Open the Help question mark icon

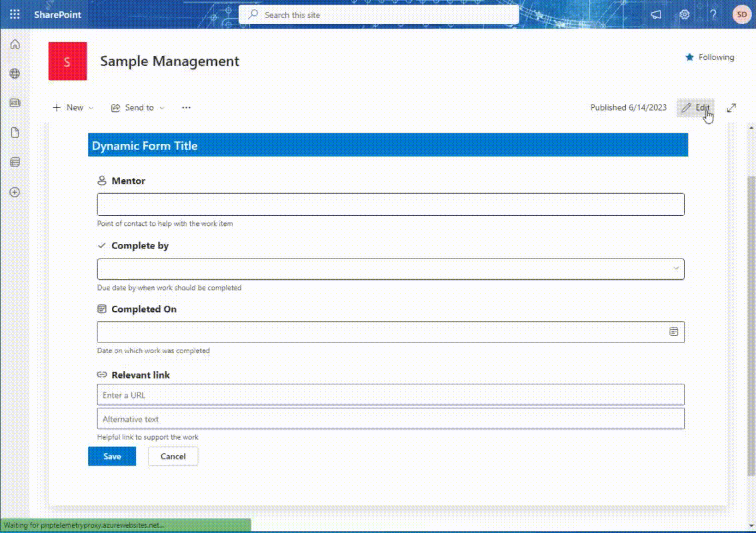pyautogui.click(x=713, y=15)
